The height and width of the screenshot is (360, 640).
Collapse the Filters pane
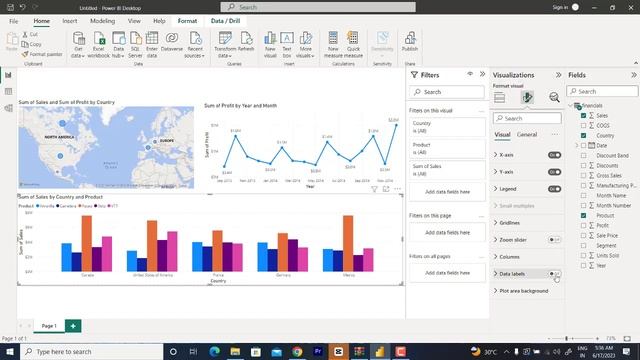coord(482,74)
